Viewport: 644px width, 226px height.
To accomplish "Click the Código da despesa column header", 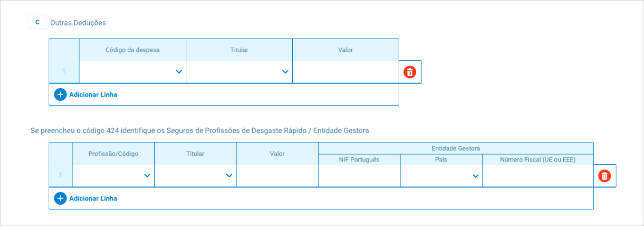I will (x=132, y=50).
